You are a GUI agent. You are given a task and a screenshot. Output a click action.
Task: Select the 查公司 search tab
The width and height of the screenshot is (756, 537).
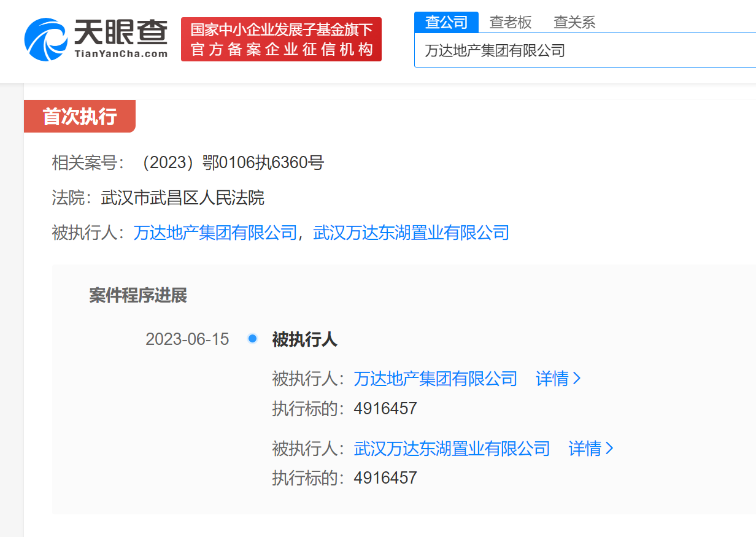pos(446,23)
